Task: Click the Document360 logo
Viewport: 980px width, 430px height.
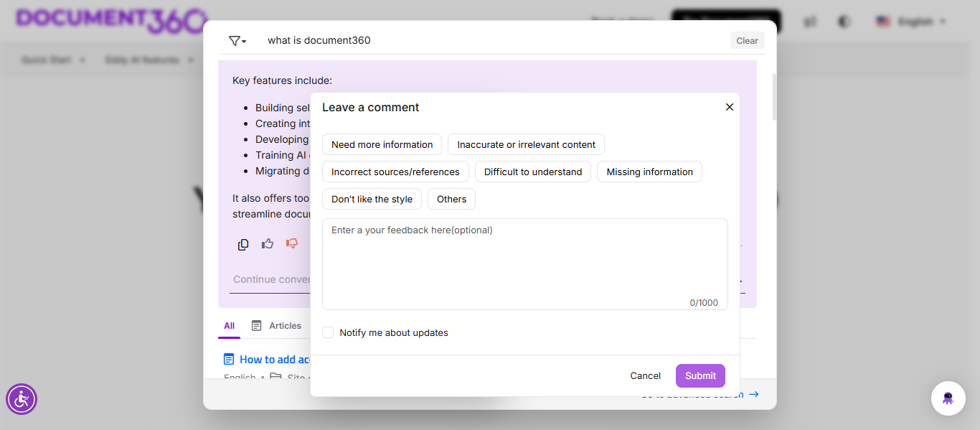Action: pos(111,22)
